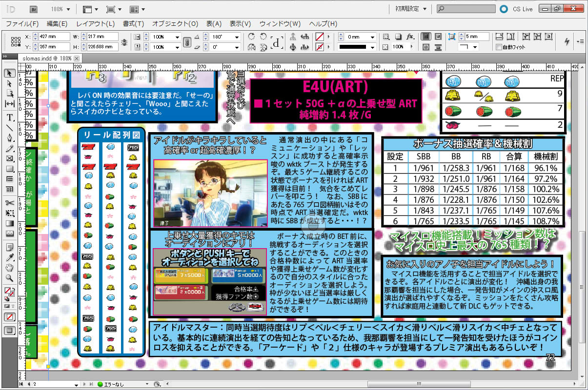Select the Pen tool
588x390 pixels.
click(9, 138)
